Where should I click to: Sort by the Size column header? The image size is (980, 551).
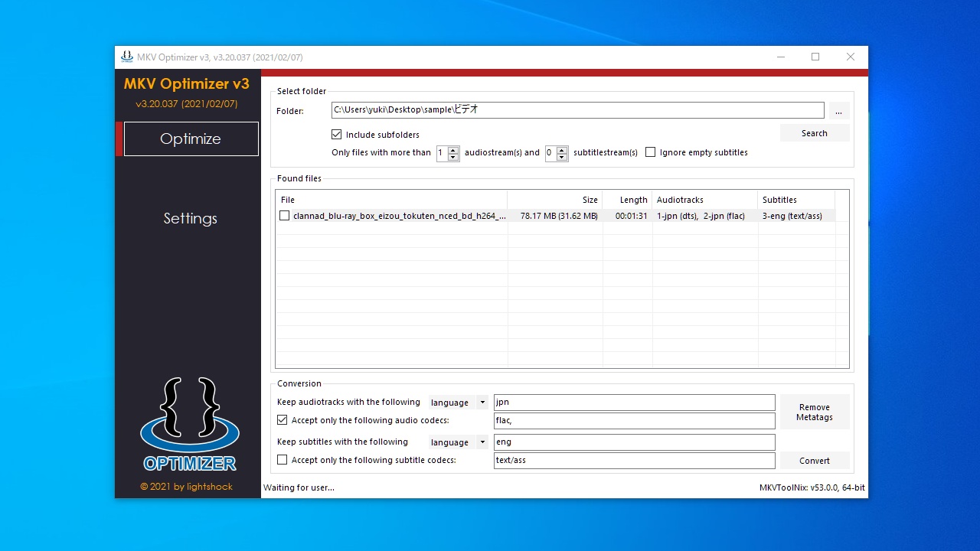[555, 200]
